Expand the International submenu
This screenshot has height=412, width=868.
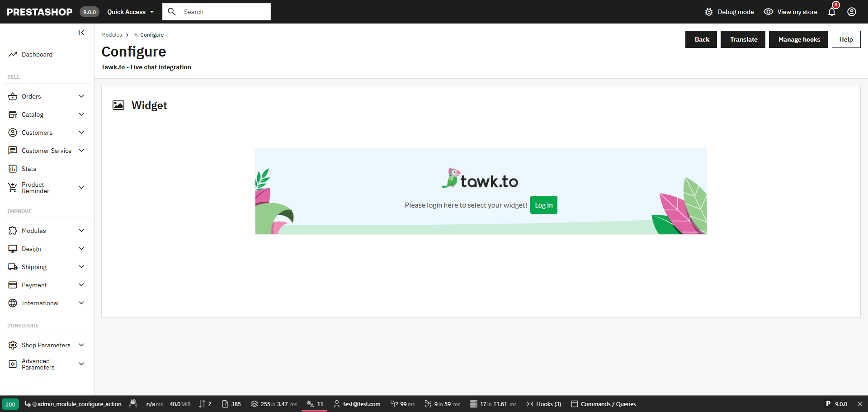click(81, 303)
